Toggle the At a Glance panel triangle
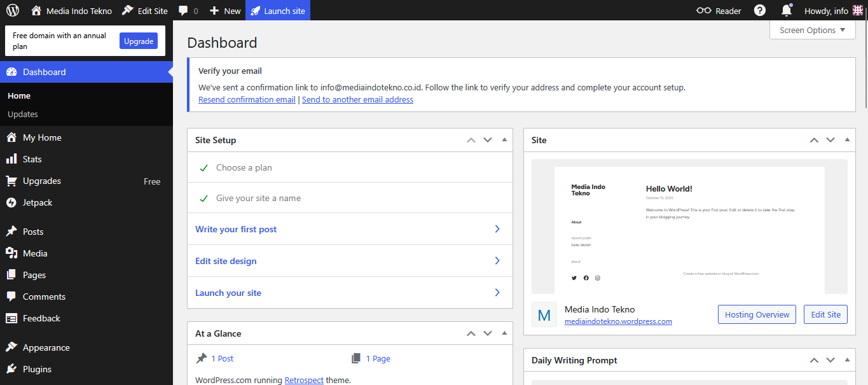Screen dimensions: 868x385 click(504, 333)
